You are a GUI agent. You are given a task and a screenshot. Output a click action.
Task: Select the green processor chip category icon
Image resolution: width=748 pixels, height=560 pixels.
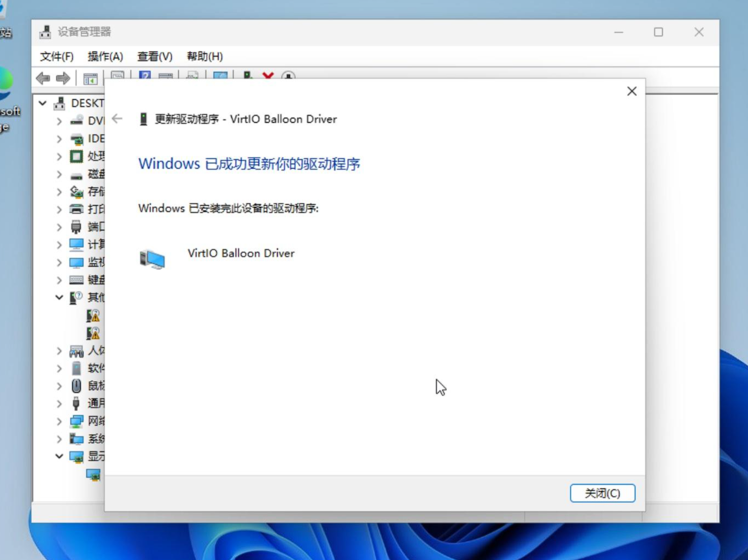tap(77, 156)
